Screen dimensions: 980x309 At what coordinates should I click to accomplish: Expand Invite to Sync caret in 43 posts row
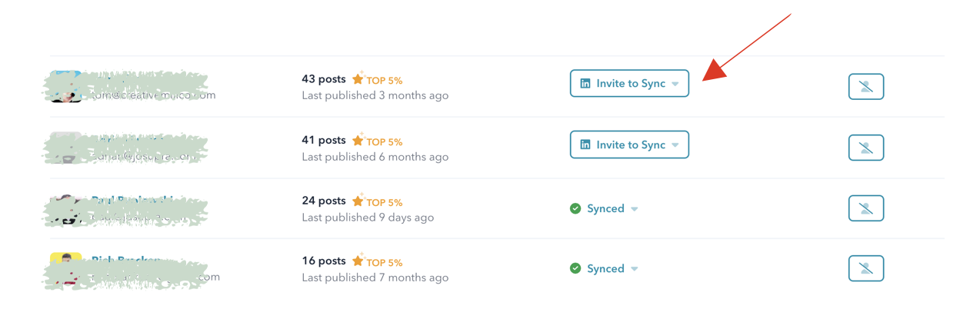point(675,84)
